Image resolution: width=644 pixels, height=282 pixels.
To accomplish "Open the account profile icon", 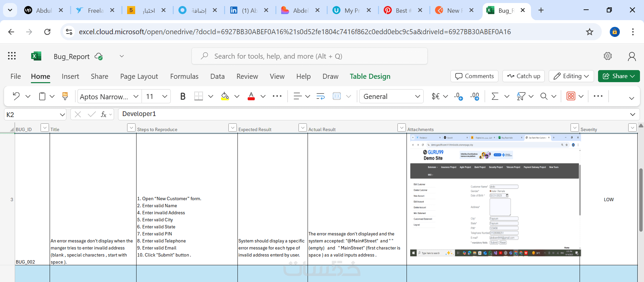I will pyautogui.click(x=632, y=56).
